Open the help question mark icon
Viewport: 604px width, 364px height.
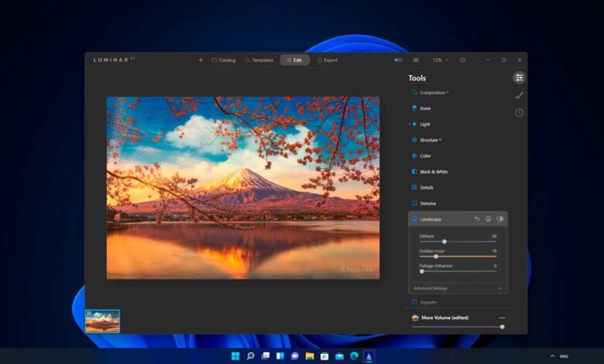click(x=462, y=60)
